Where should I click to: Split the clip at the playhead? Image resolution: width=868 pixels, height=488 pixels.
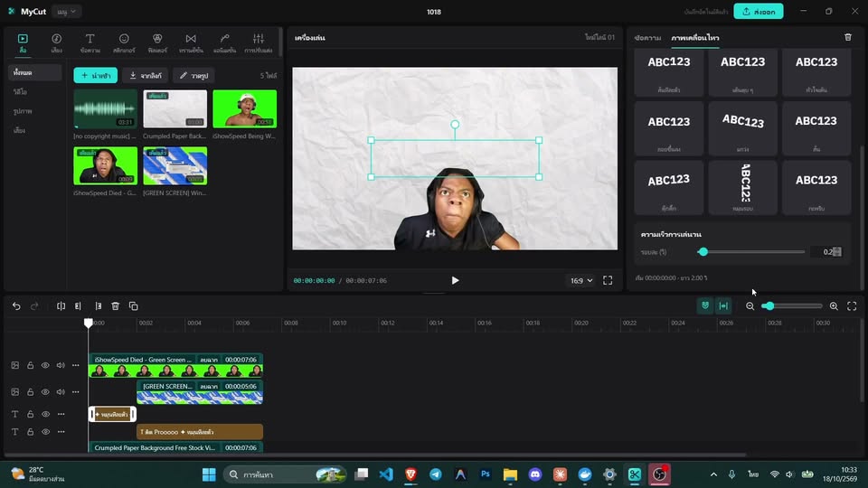[x=61, y=306]
